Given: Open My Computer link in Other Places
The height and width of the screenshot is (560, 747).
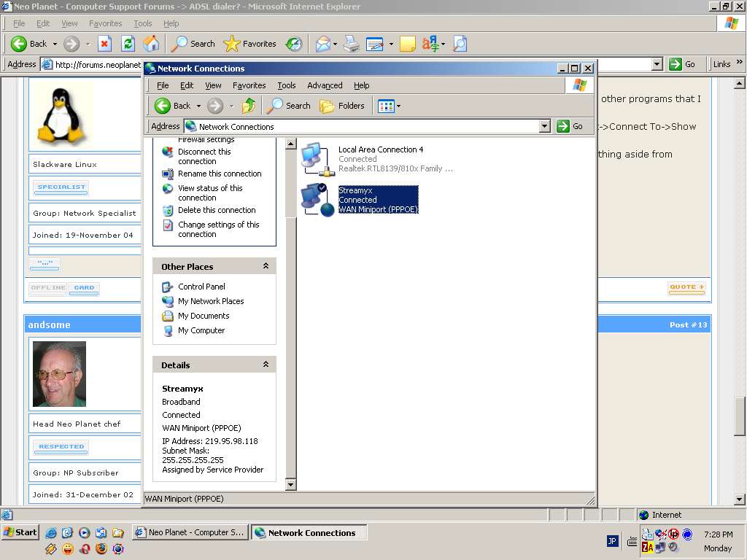Looking at the screenshot, I should 193,330.
